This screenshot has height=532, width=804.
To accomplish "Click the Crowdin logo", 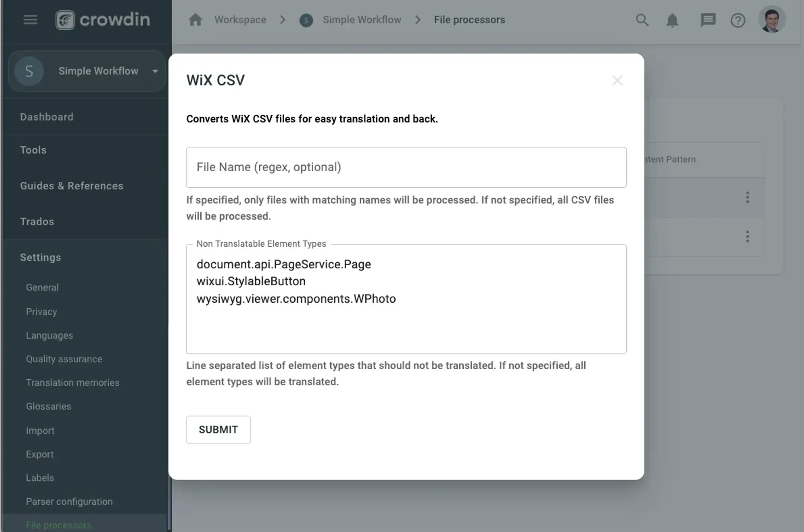I will pos(102,19).
